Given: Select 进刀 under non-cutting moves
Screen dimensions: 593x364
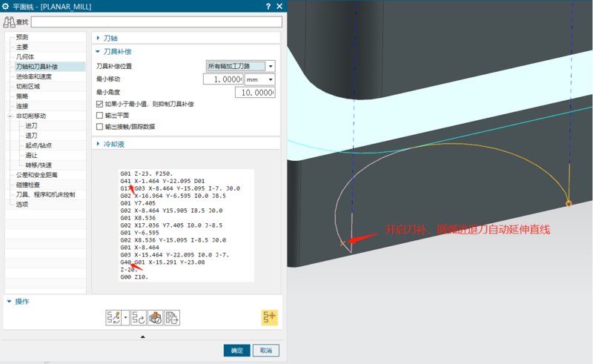Looking at the screenshot, I should tap(31, 126).
